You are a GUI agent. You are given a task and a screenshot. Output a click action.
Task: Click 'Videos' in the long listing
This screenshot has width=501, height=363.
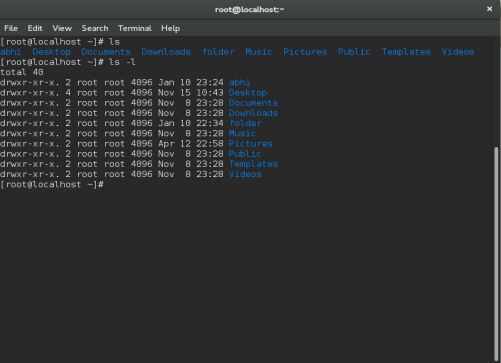245,174
